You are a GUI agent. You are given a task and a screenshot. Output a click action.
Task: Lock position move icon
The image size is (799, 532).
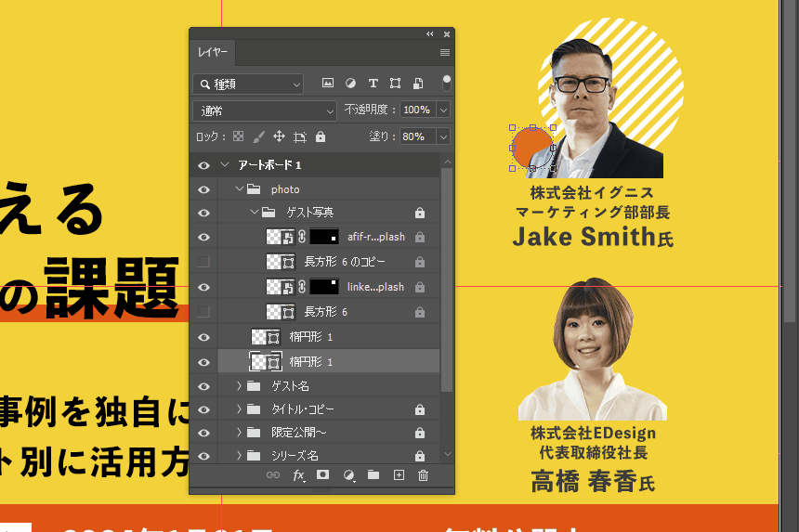click(279, 136)
